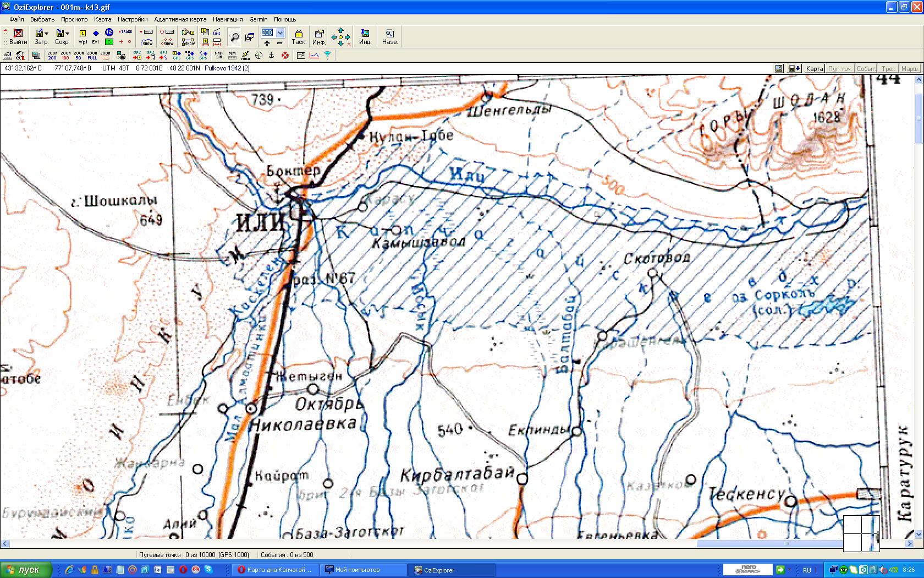
Task: Open the Адаптивная карта menu
Action: [180, 19]
